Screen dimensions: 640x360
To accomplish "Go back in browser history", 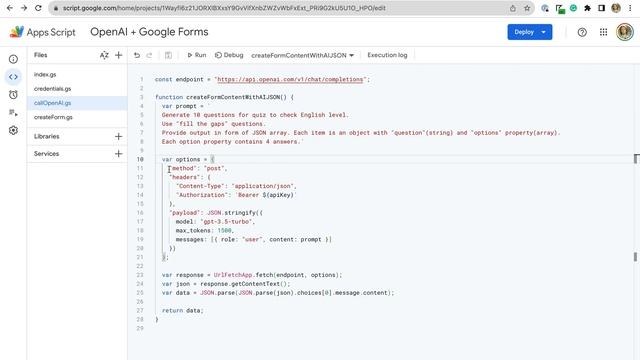I will [x=10, y=8].
